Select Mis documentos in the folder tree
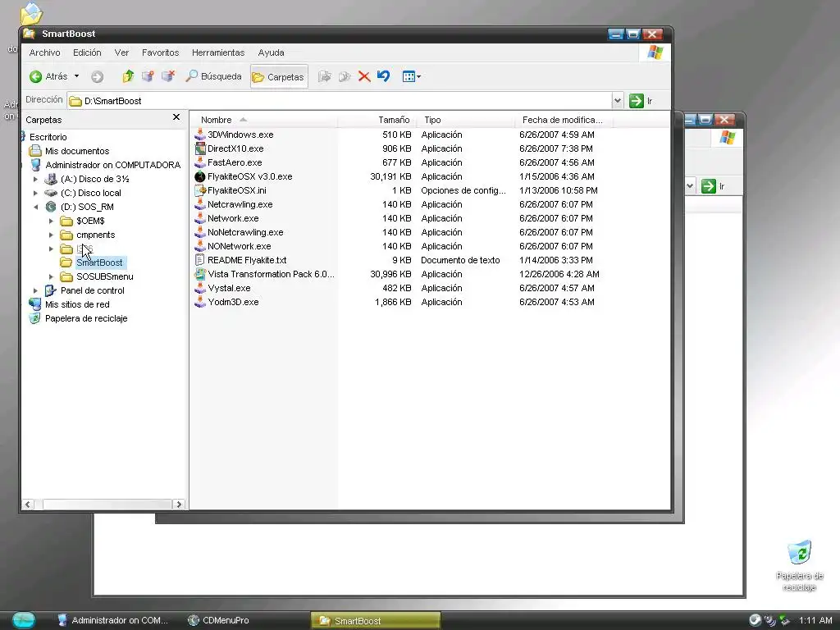Viewport: 840px width, 630px height. 76,151
